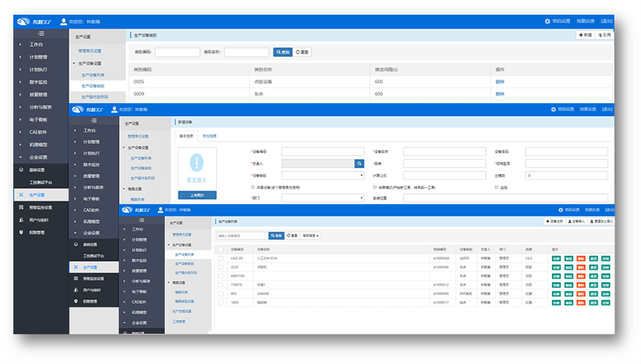Click hamburger menu icon in middle window sidebar
The height and width of the screenshot is (364, 641).
tap(94, 121)
